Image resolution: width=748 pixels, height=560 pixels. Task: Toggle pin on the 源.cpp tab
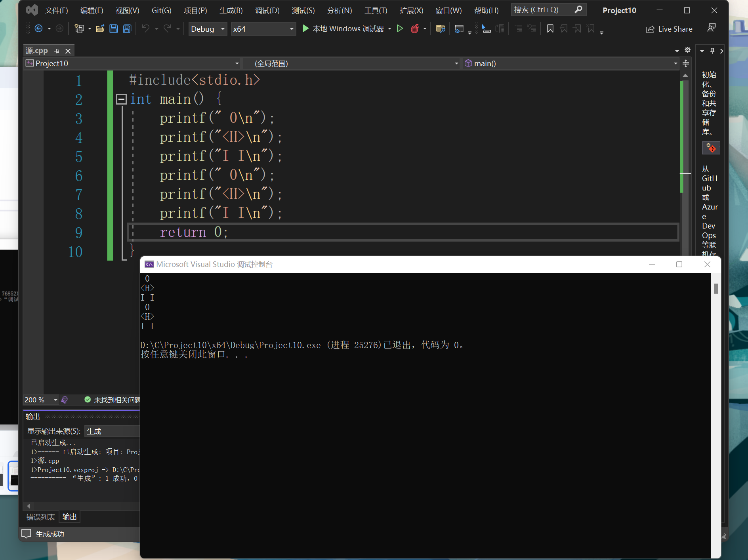(x=57, y=51)
